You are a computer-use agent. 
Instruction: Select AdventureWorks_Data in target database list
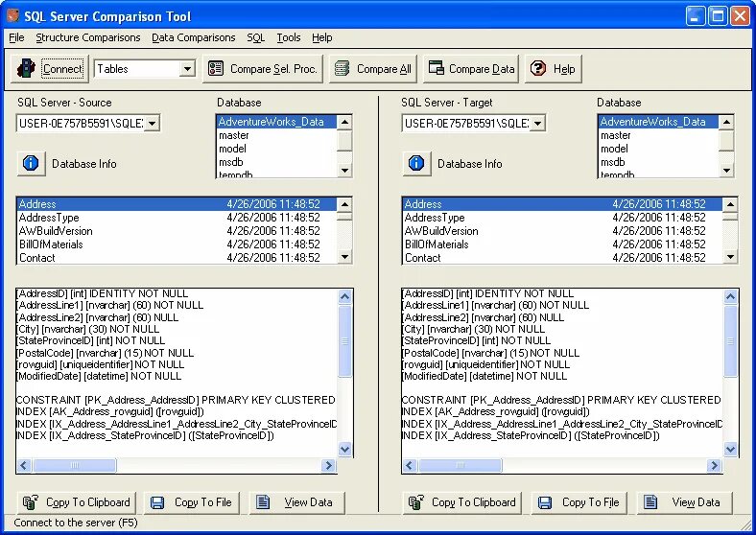coord(658,122)
